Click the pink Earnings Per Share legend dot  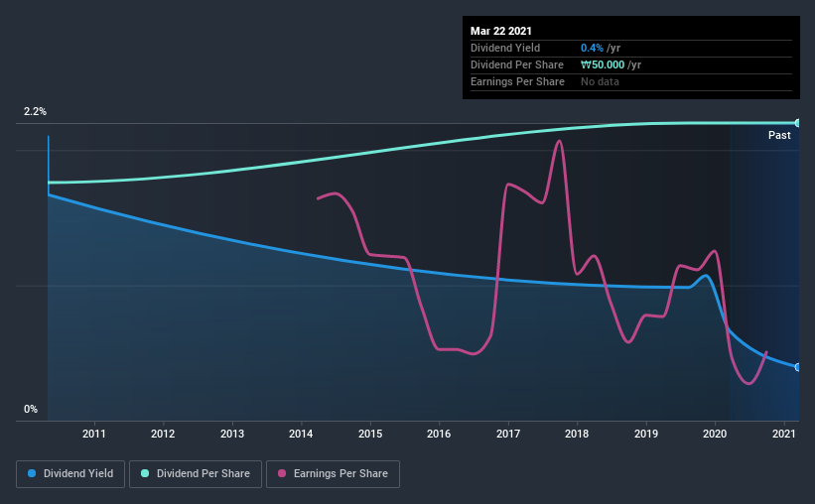282,473
